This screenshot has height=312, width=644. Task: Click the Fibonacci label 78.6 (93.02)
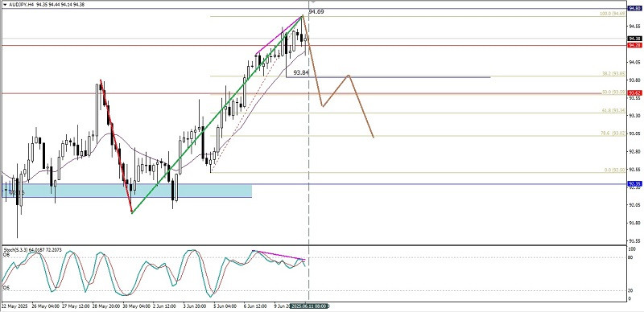coord(613,133)
